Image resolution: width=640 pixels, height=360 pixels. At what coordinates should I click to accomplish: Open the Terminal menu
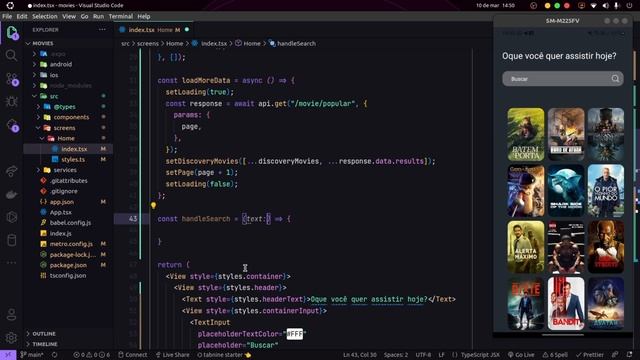(x=121, y=16)
